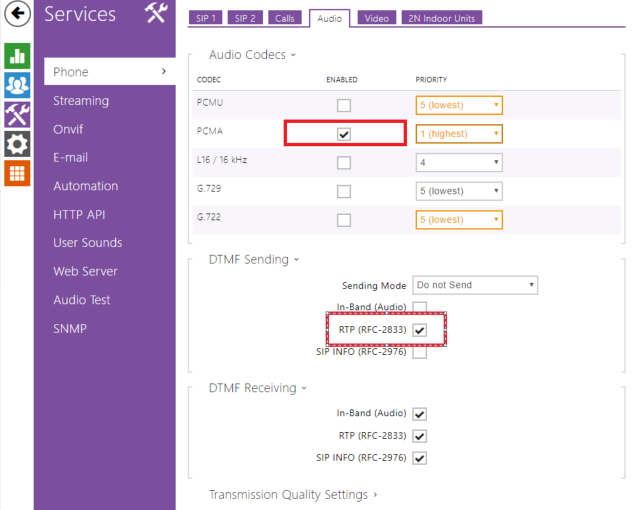This screenshot has width=642, height=510.
Task: Switch to the SIP 1 tab
Action: tap(205, 18)
